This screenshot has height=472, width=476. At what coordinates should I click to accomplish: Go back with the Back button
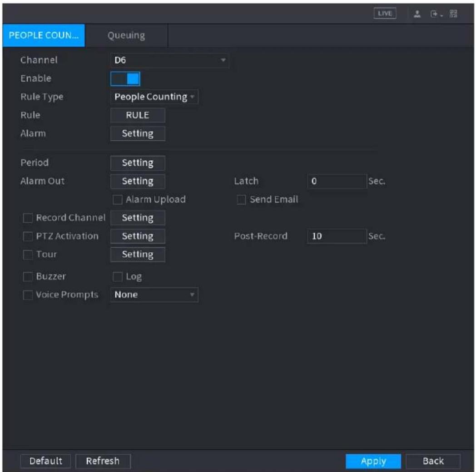[433, 461]
